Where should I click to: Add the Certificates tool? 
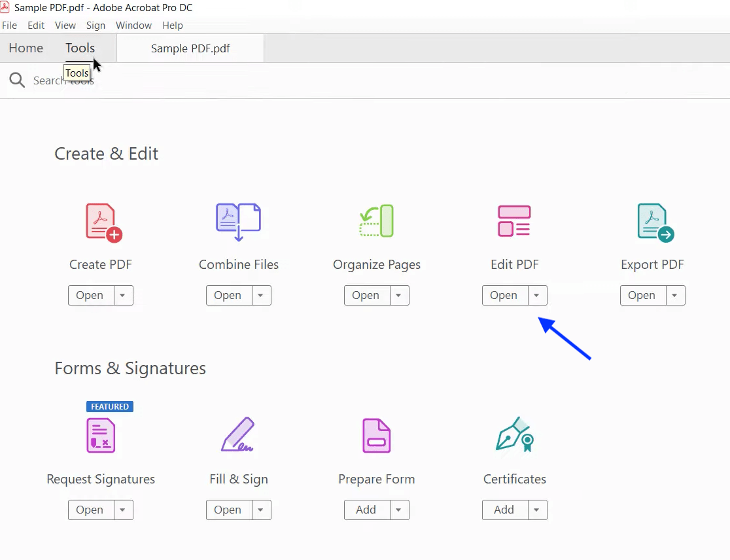[x=505, y=510]
